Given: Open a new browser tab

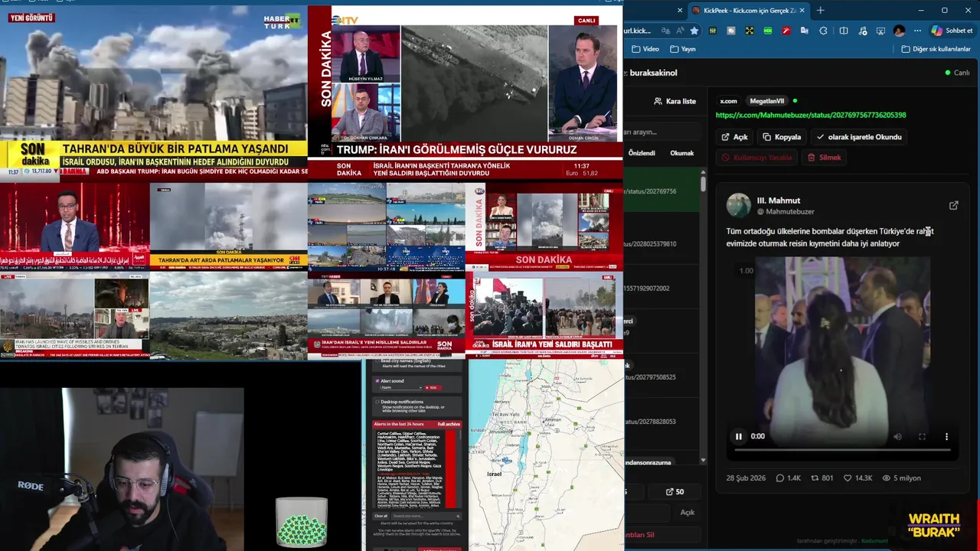Looking at the screenshot, I should coord(820,10).
